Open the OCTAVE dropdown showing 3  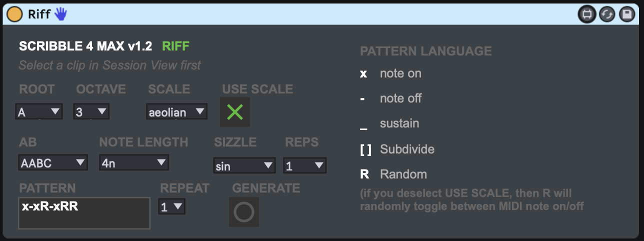pos(91,112)
